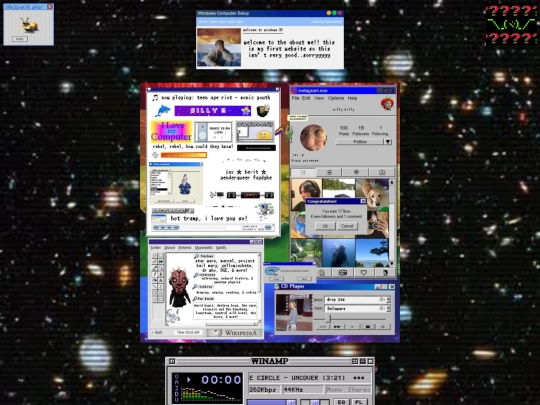Expand the dropdown arrow beside Follow
Image resolution: width=540 pixels, height=405 pixels.
[388, 142]
